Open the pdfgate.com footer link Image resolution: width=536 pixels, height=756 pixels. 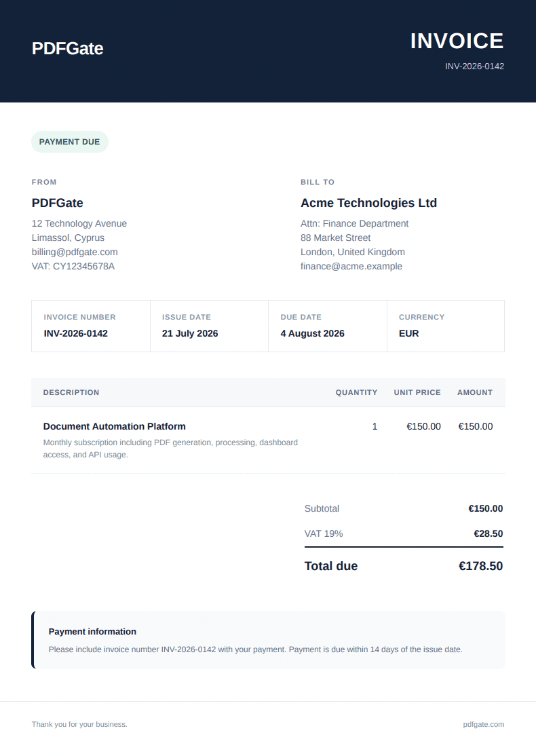[484, 724]
